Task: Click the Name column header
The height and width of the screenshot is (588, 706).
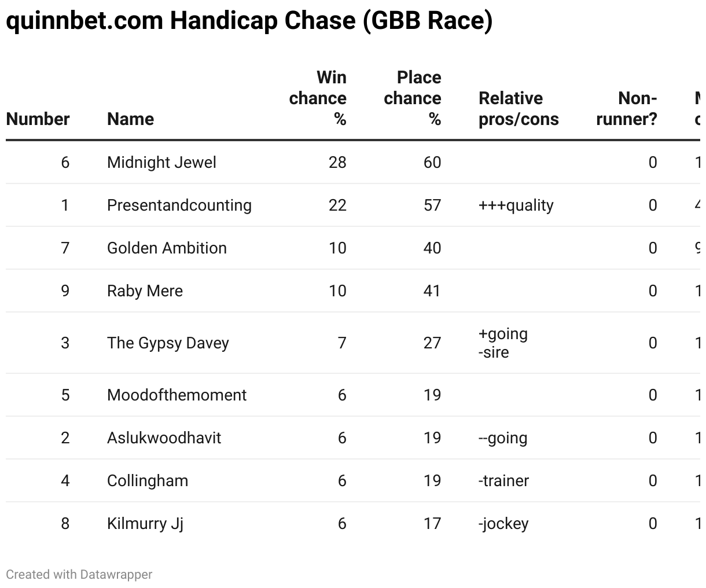Action: click(x=131, y=119)
